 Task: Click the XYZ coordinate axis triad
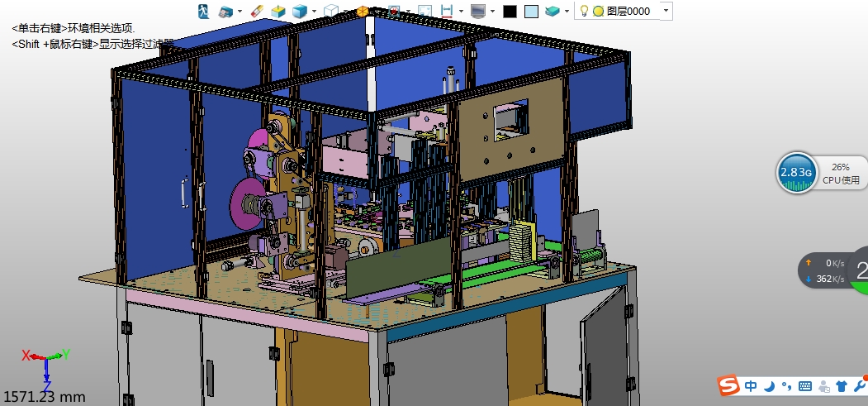(46, 368)
